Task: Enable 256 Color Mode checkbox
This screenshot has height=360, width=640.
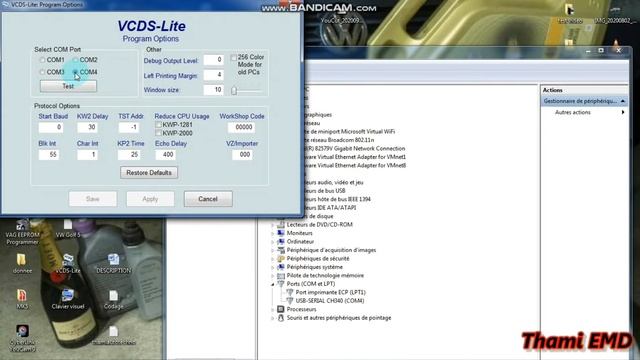Action: pyautogui.click(x=233, y=58)
